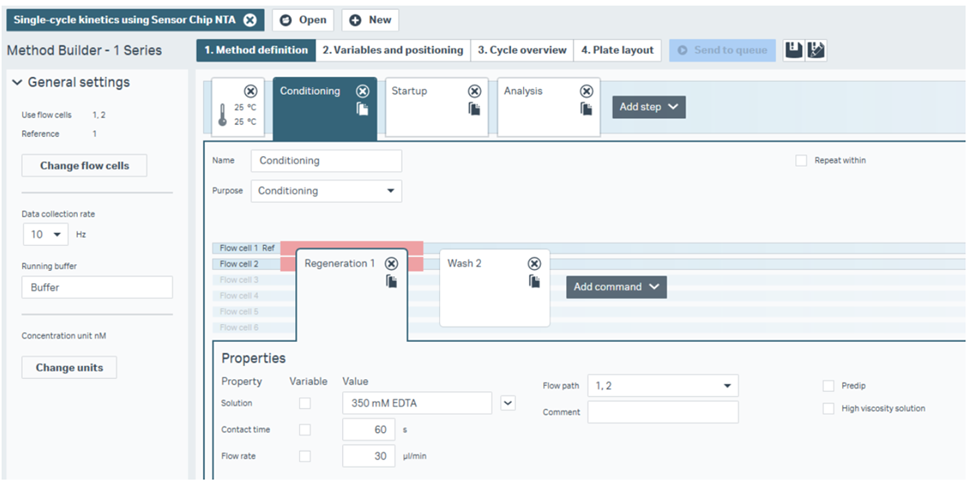
Task: Open the Flow path dropdown
Action: (x=662, y=386)
